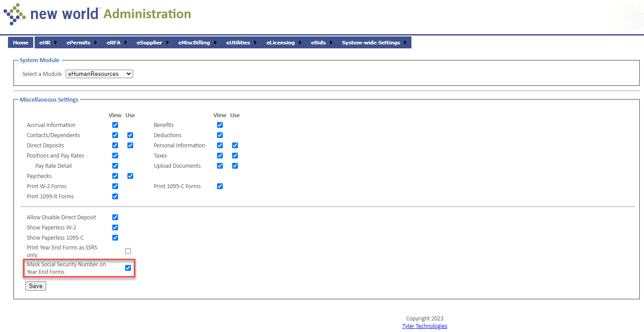Screen dimensions: 644x332
Task: Click the Save button
Action: (36, 286)
